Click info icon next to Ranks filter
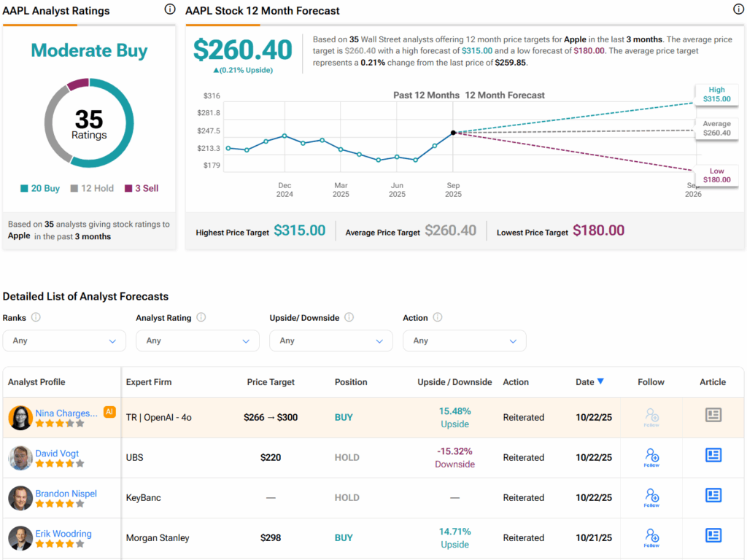Viewport: 747px width, 560px height. (x=36, y=318)
